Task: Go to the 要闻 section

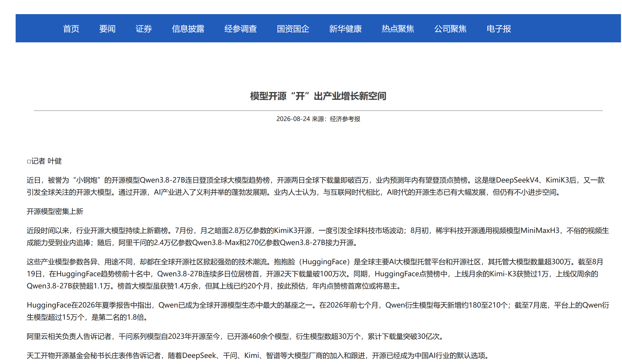Action: click(107, 29)
